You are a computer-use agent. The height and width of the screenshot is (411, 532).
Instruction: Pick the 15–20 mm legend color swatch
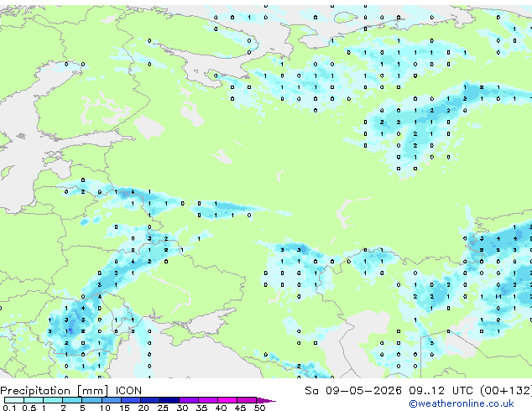(131, 400)
